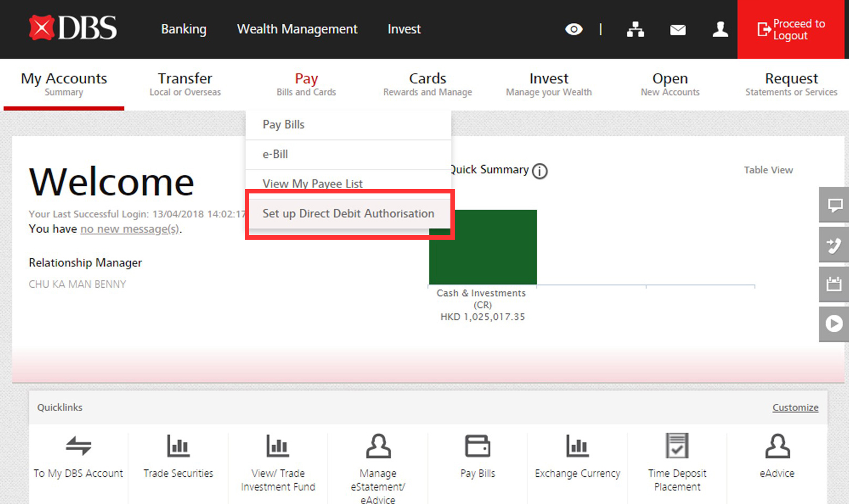Screen dimensions: 849x504
Task: Open the mail envelope inbox icon
Action: tap(677, 30)
